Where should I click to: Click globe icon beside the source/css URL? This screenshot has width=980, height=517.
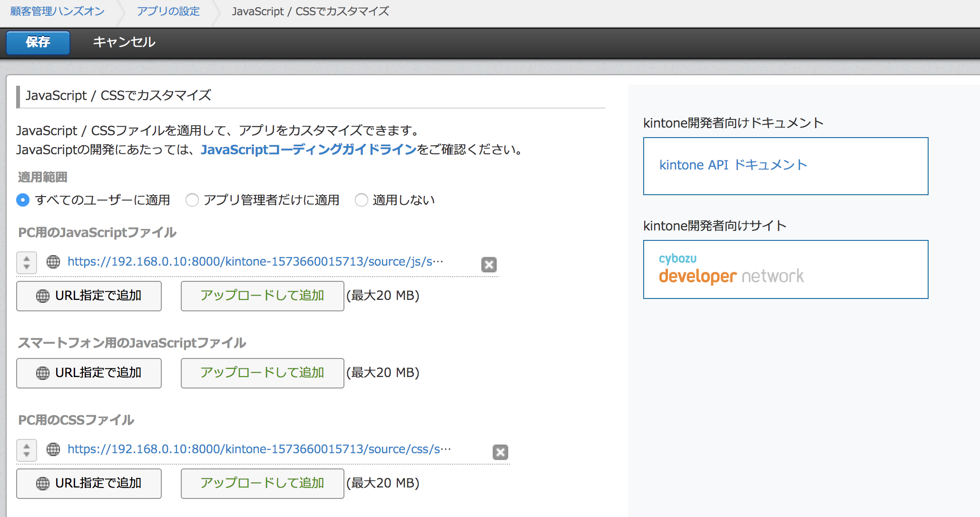pos(53,449)
